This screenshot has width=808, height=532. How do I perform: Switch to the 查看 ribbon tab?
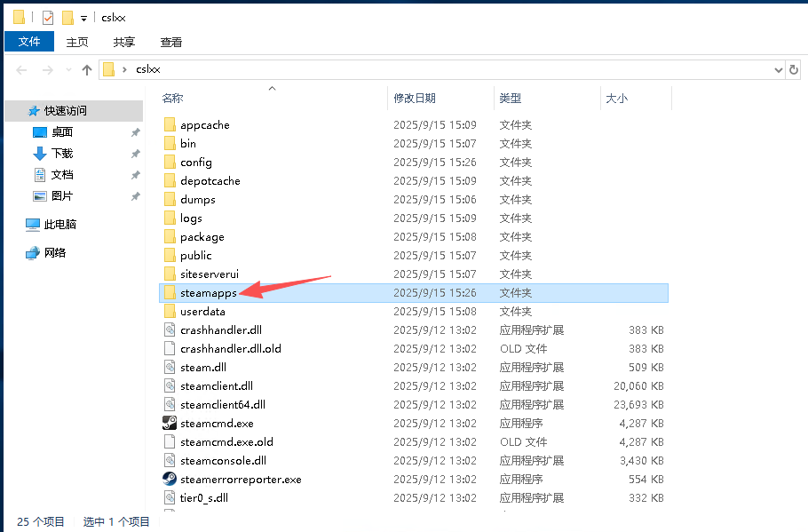point(171,42)
